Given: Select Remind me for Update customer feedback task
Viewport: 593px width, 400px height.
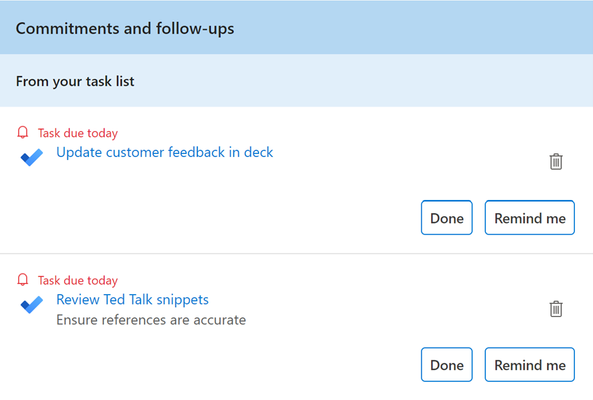Looking at the screenshot, I should 530,218.
